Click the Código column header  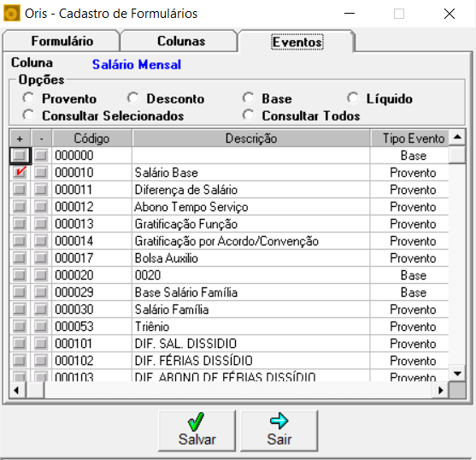pyautogui.click(x=92, y=139)
